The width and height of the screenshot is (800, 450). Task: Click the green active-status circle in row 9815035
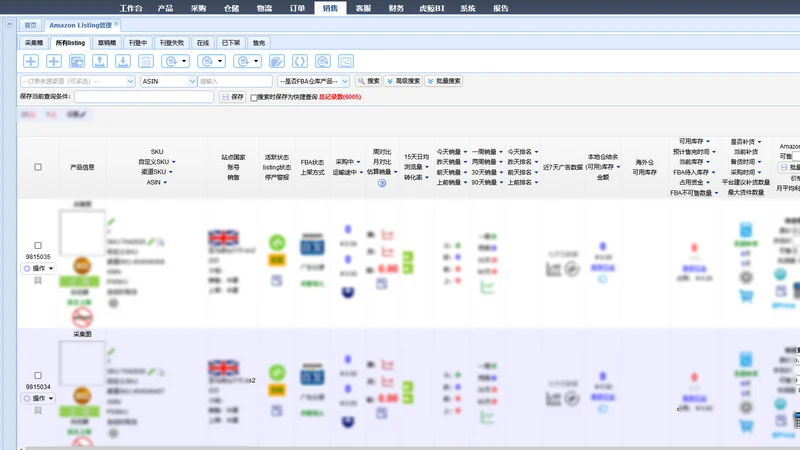tap(277, 242)
